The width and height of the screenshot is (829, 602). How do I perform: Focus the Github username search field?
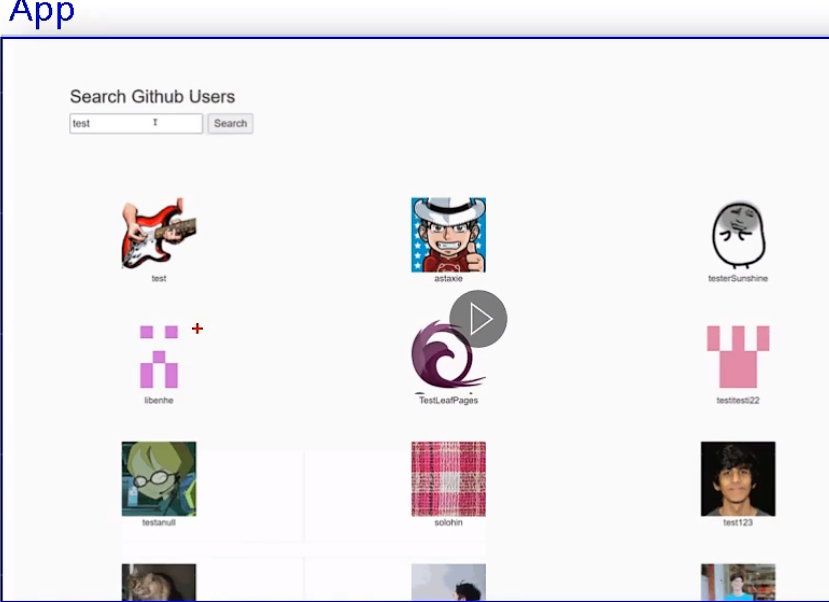[x=136, y=123]
